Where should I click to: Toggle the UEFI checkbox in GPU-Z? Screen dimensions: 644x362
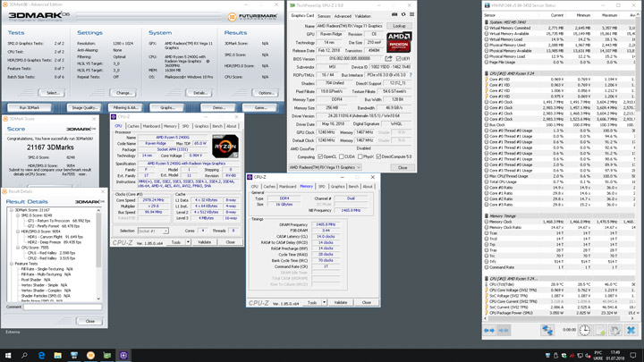(x=400, y=59)
